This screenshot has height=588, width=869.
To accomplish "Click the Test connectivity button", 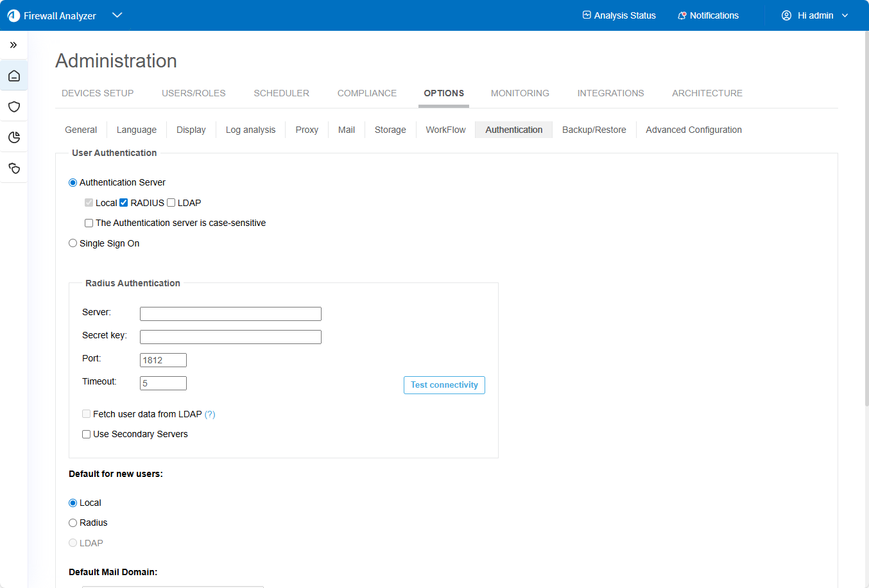I will tap(444, 385).
